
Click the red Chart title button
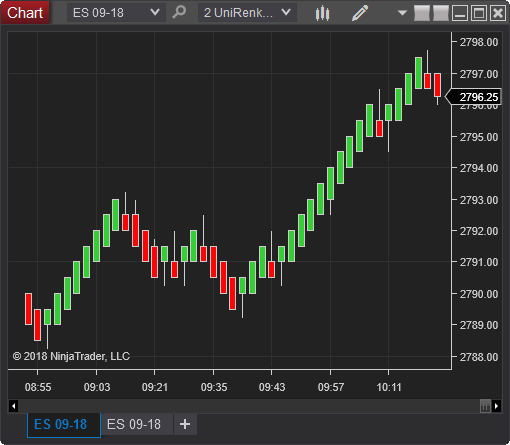click(25, 13)
